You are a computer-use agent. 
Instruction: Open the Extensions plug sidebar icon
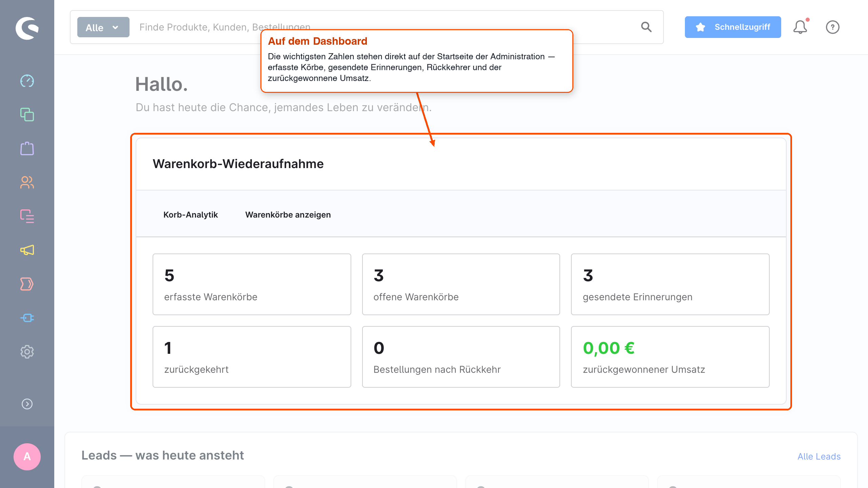27,318
